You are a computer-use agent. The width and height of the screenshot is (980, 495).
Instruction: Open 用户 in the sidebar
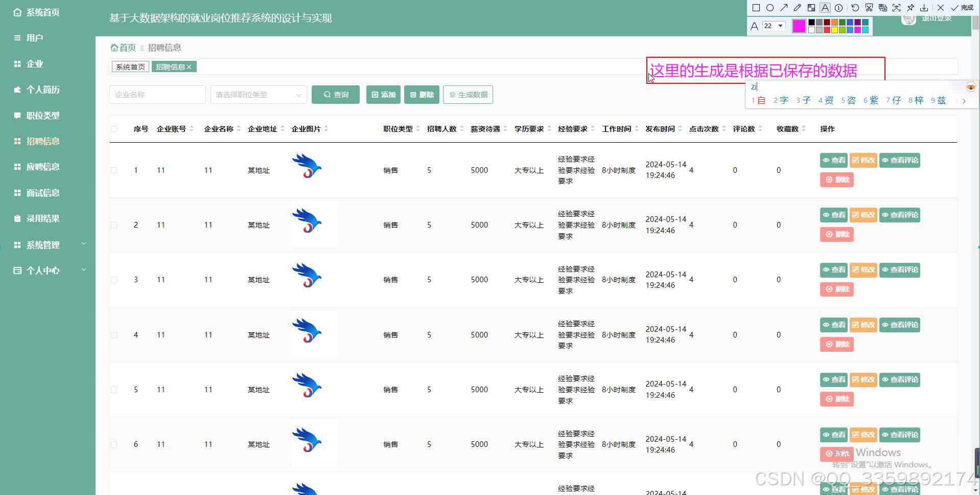[x=29, y=38]
